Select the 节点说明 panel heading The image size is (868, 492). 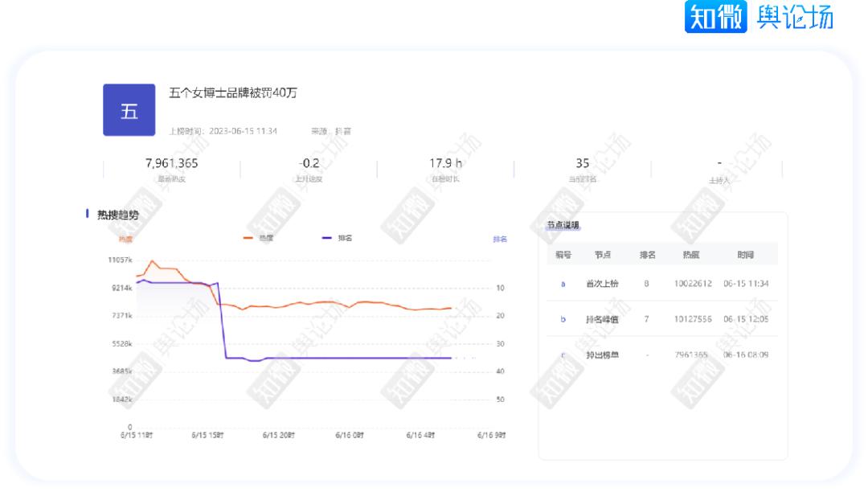coord(563,225)
